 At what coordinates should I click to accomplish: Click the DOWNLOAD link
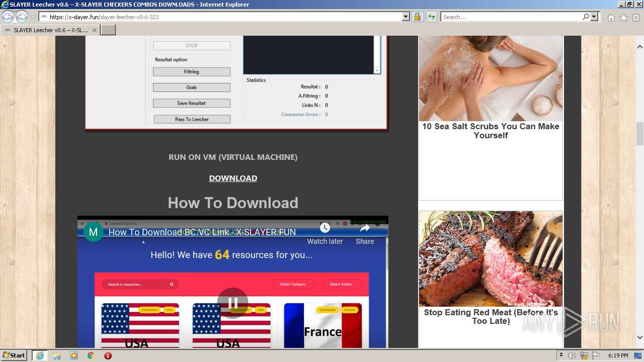coord(233,178)
